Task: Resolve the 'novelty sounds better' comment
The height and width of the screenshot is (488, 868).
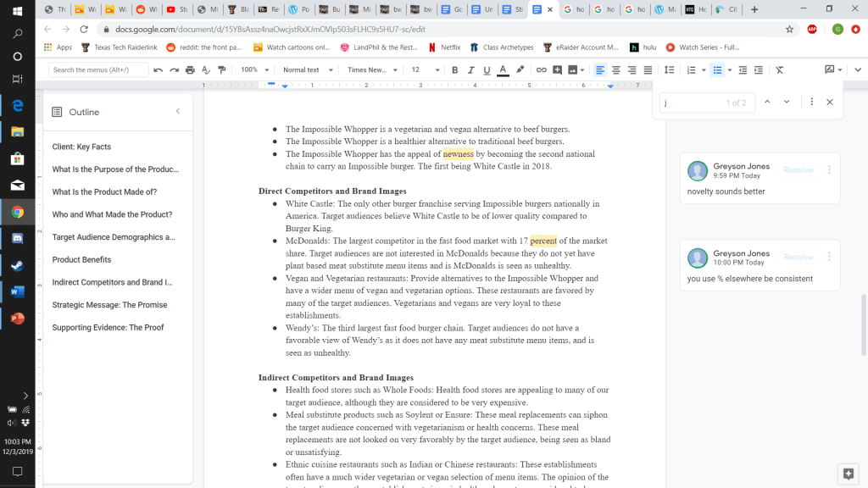Action: (x=798, y=170)
